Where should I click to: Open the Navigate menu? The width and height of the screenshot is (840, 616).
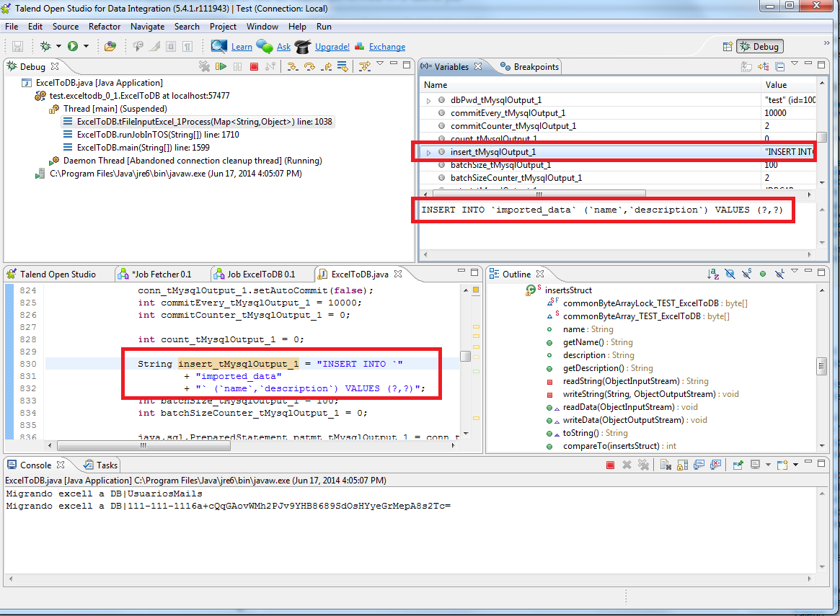pyautogui.click(x=147, y=26)
